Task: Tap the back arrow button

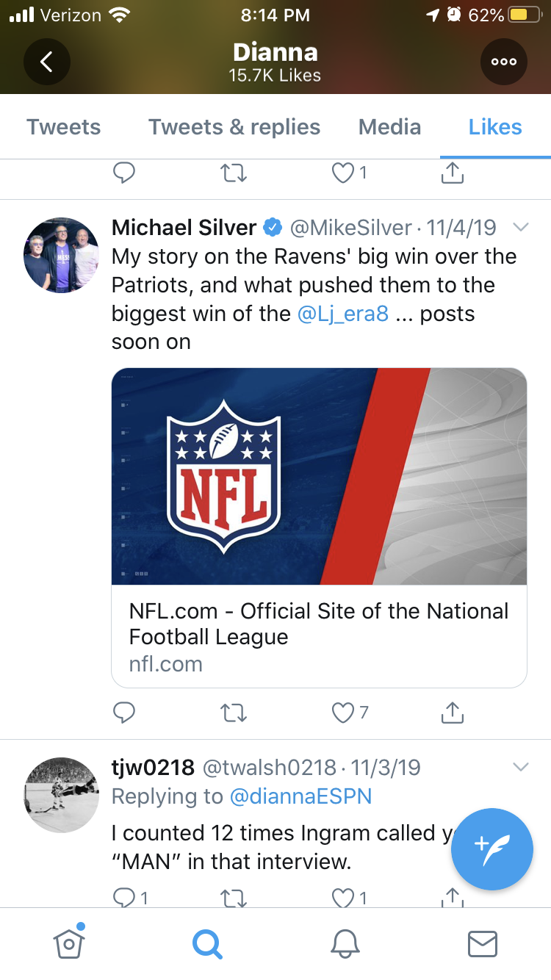Action: point(46,62)
